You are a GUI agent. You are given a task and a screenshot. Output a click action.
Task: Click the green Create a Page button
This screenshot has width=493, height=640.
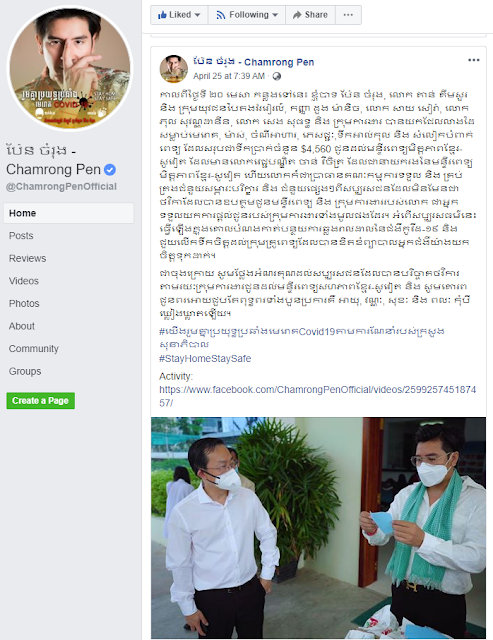tap(41, 401)
